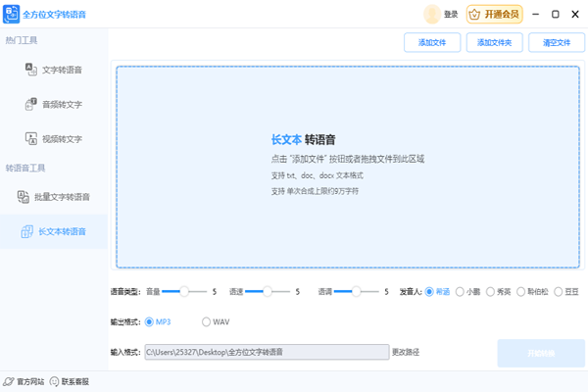Click the 语调 pitch slider

[357, 291]
